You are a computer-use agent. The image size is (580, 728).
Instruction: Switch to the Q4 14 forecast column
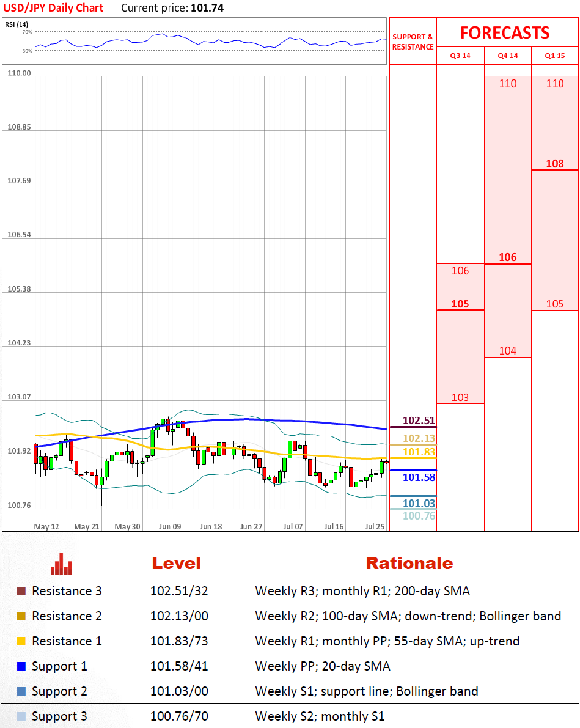click(x=507, y=56)
